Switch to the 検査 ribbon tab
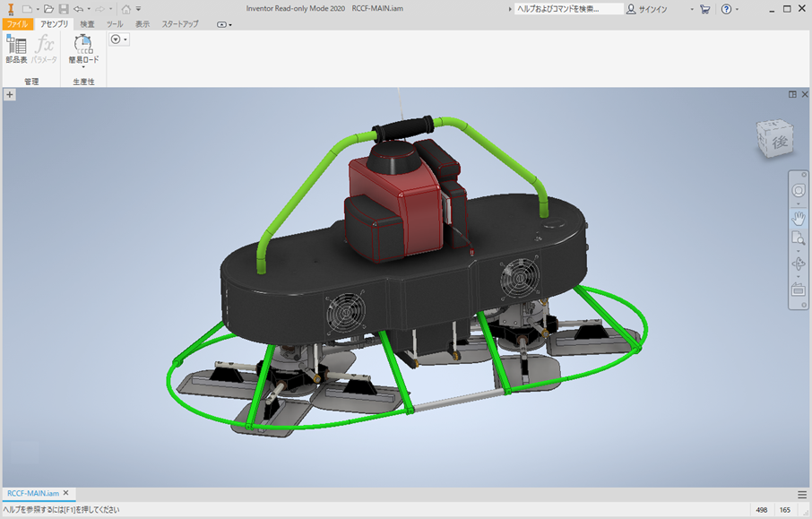 (x=87, y=24)
